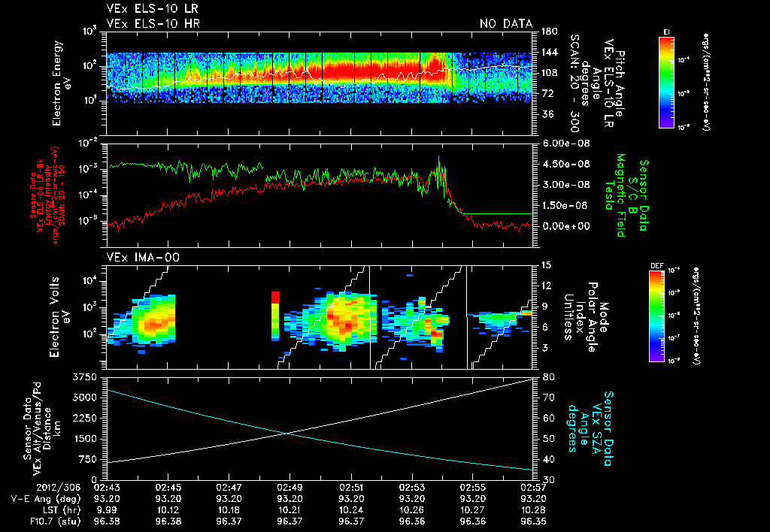The width and height of the screenshot is (770, 532).
Task: Click the 180 pitch angle tick
Action: [x=550, y=32]
